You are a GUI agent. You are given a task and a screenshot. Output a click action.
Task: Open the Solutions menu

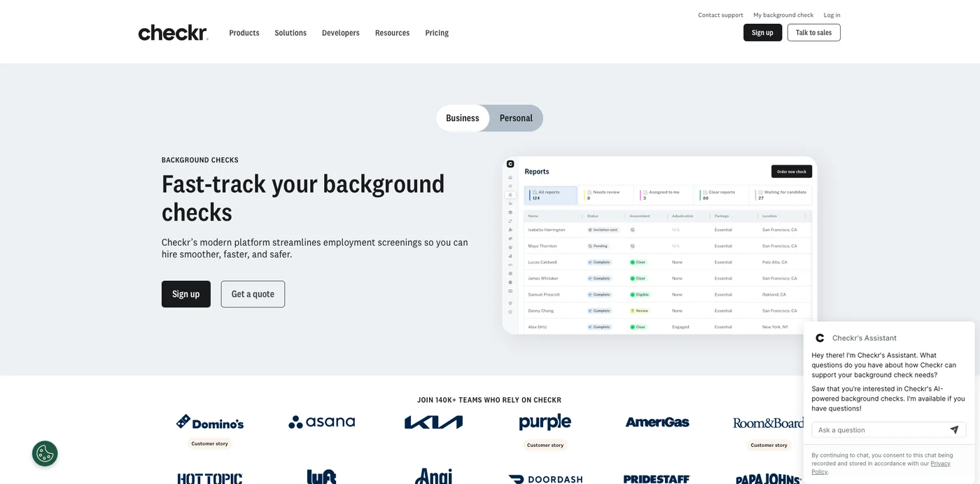(x=290, y=33)
